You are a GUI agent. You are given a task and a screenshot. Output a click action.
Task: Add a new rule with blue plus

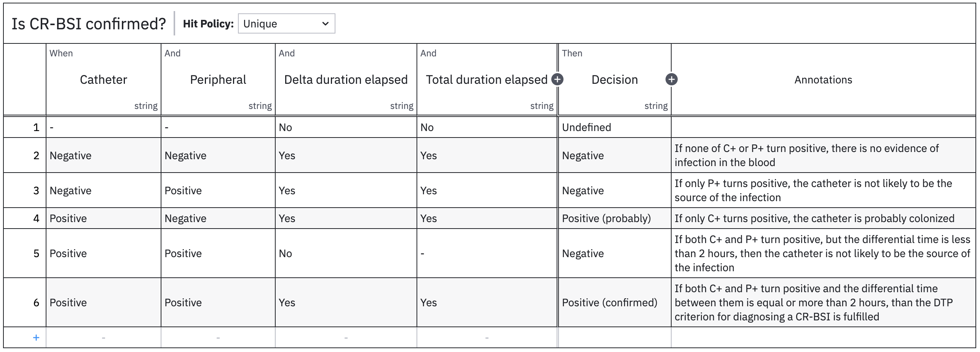36,338
